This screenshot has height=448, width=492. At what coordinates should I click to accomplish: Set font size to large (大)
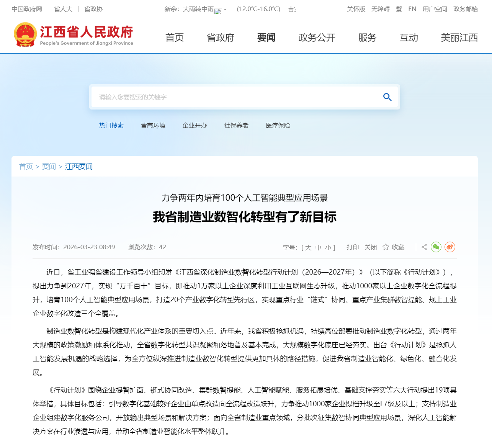coord(308,248)
